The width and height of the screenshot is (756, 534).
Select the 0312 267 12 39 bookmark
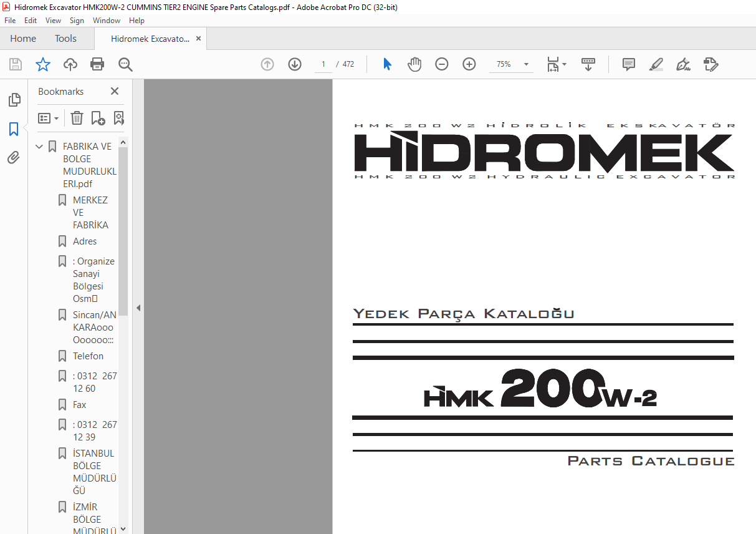click(95, 431)
